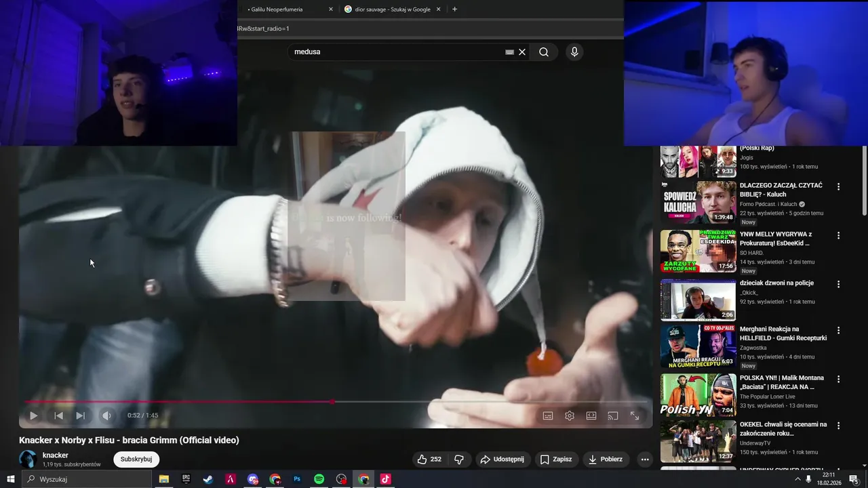Open the Polski Rap thumbnail 9:33

698,161
